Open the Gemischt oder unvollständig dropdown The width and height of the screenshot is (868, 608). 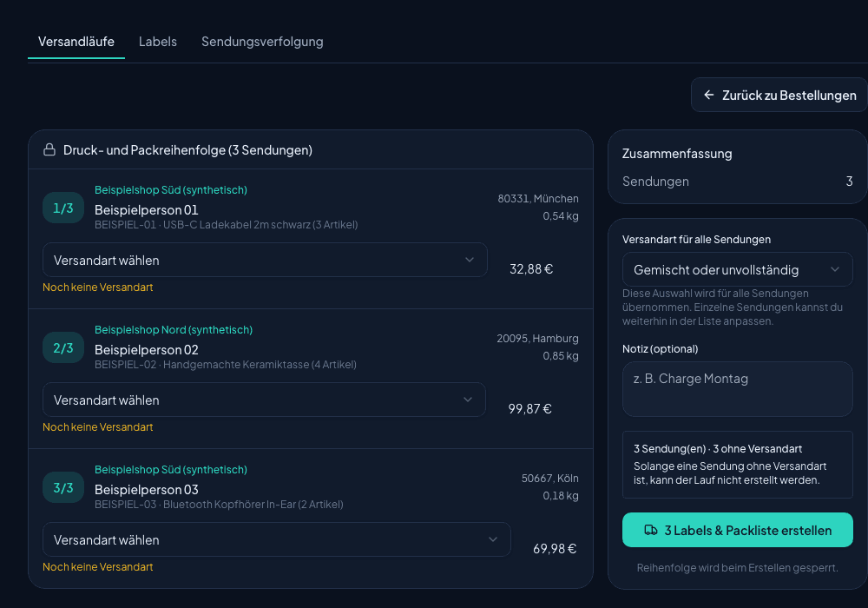737,269
